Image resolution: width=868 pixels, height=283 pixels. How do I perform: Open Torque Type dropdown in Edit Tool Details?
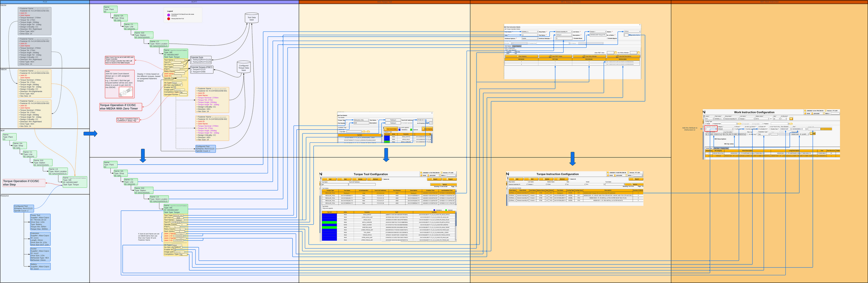click(361, 120)
